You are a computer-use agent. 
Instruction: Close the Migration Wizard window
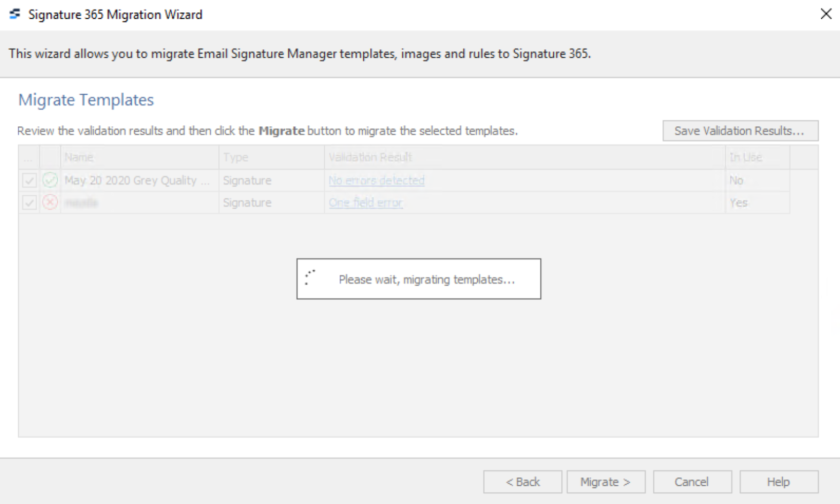[826, 14]
